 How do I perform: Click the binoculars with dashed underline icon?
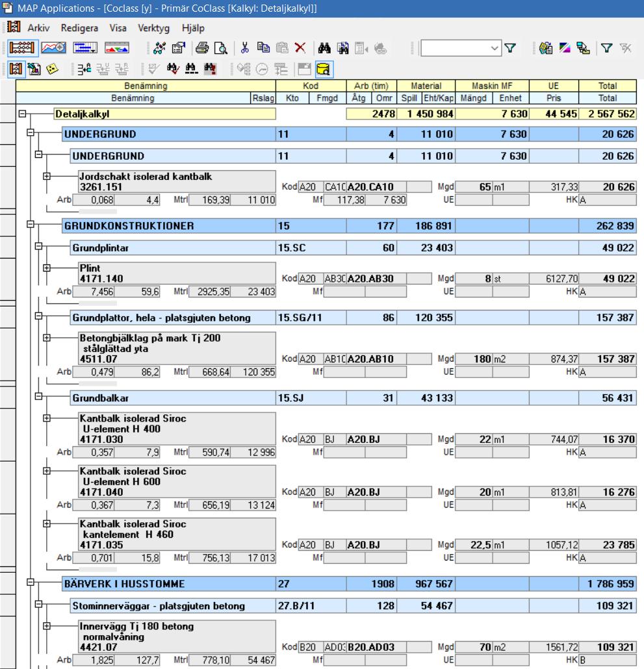tap(191, 69)
